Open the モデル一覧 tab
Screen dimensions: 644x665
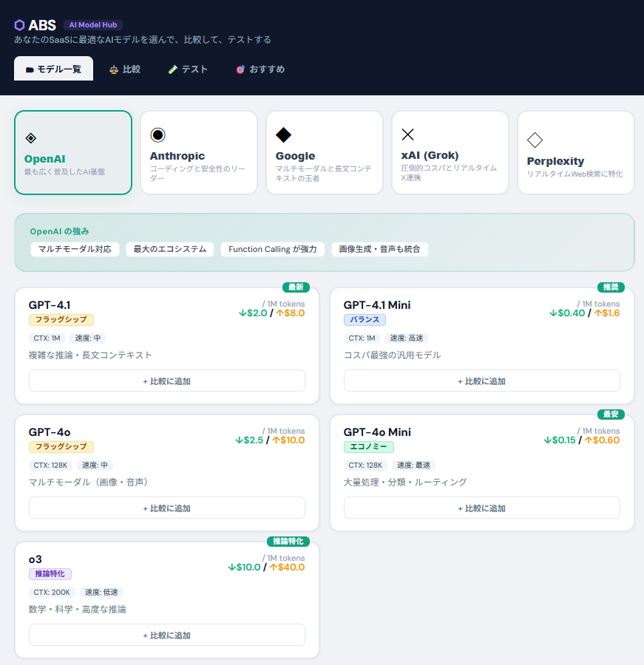[53, 69]
